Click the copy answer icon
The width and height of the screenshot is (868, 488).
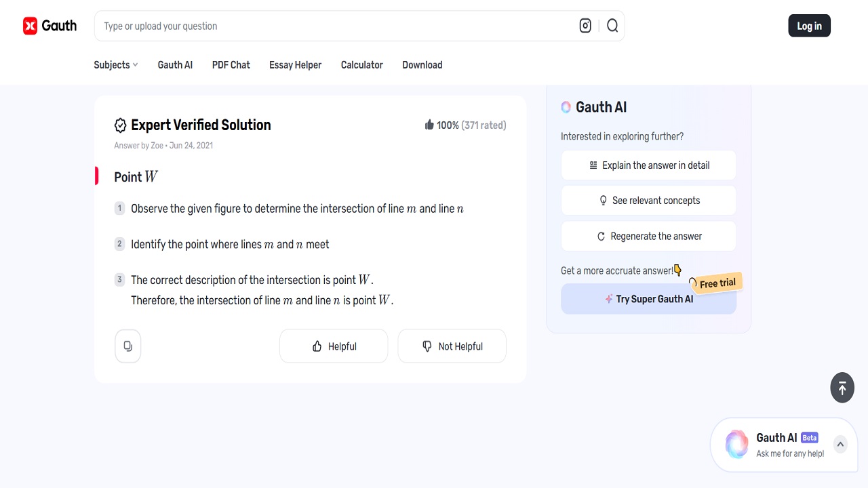point(128,346)
